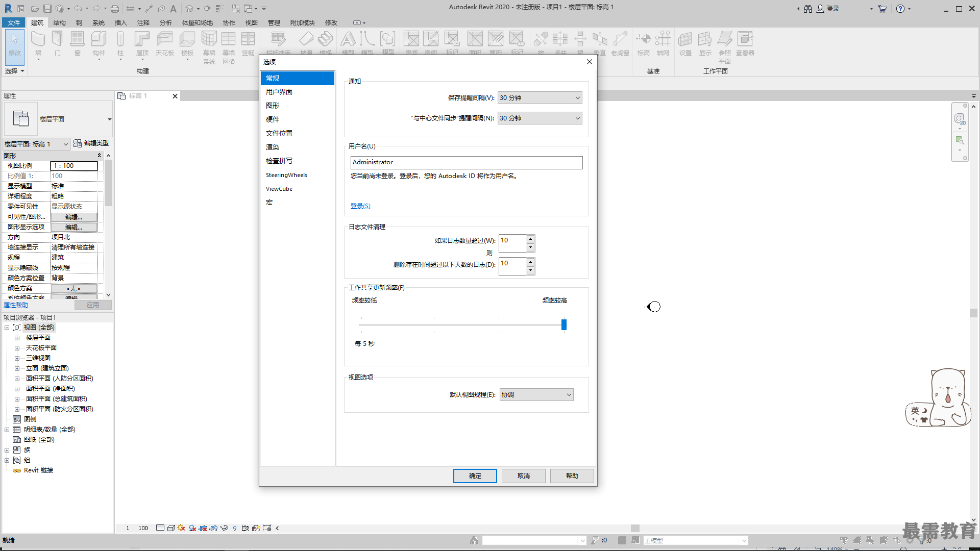Select 文件位置 in options category list
This screenshot has height=551, width=980.
(x=297, y=133)
